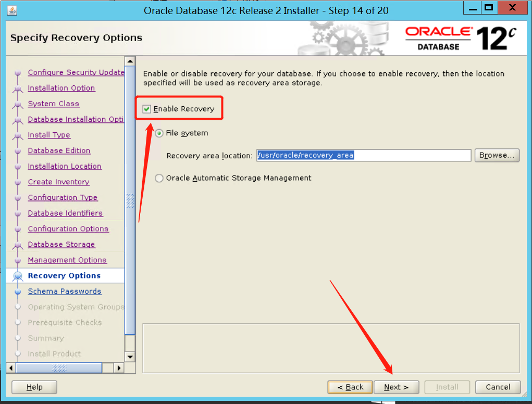Go to Configure Security Updates step
The width and height of the screenshot is (532, 404).
pos(76,72)
